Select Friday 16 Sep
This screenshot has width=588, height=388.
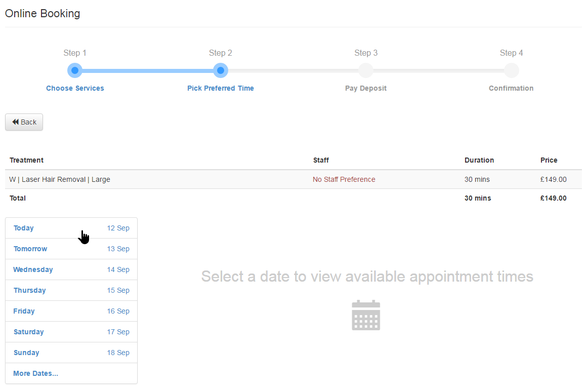tap(71, 311)
